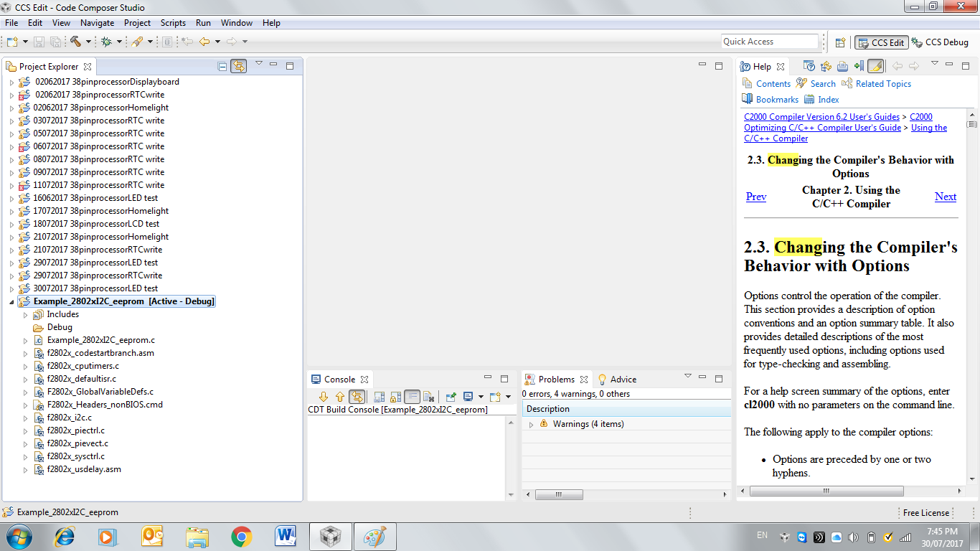Click Show in All Topics icon in Help
This screenshot has width=980, height=551.
[809, 66]
